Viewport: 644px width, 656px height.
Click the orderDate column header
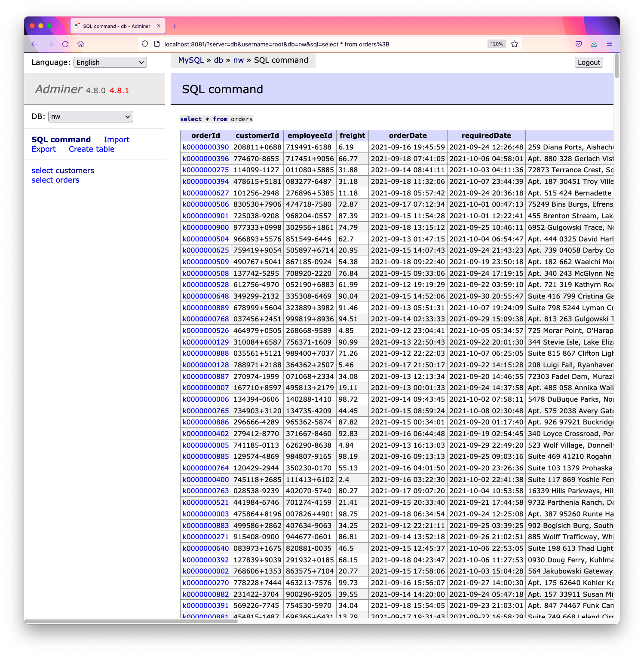pos(408,135)
